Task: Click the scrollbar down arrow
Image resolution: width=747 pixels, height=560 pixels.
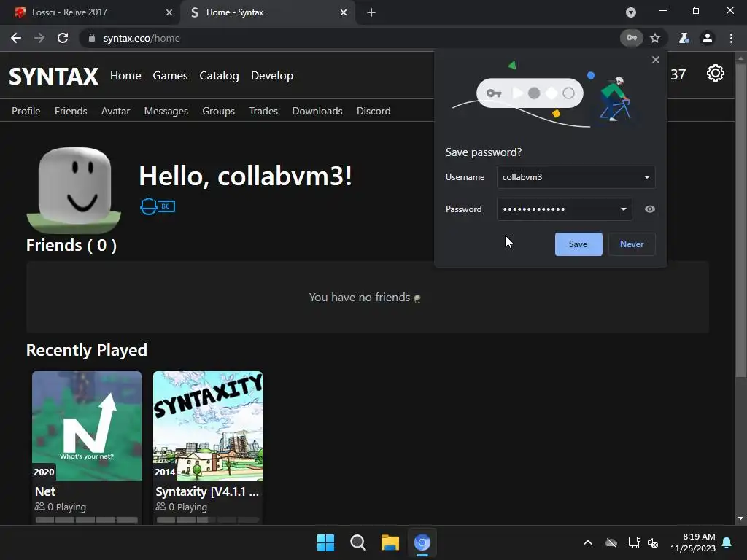Action: tap(740, 518)
